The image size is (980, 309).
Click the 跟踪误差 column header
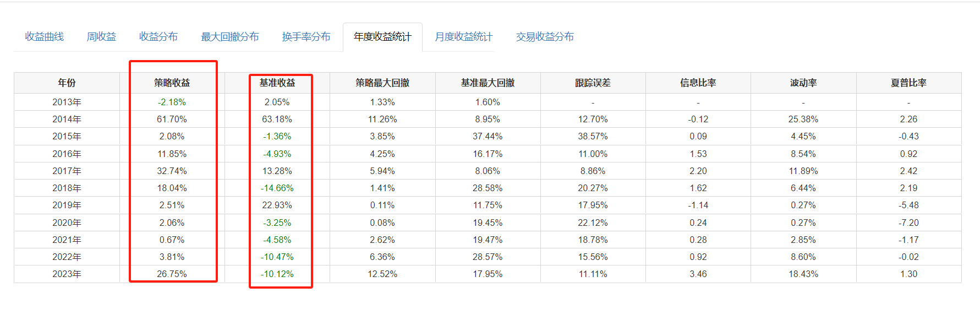coord(593,83)
